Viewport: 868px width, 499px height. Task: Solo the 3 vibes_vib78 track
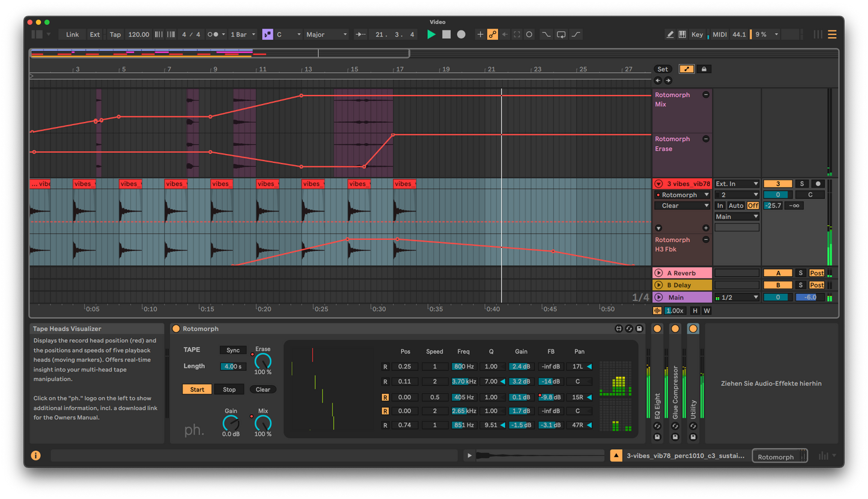pos(801,184)
